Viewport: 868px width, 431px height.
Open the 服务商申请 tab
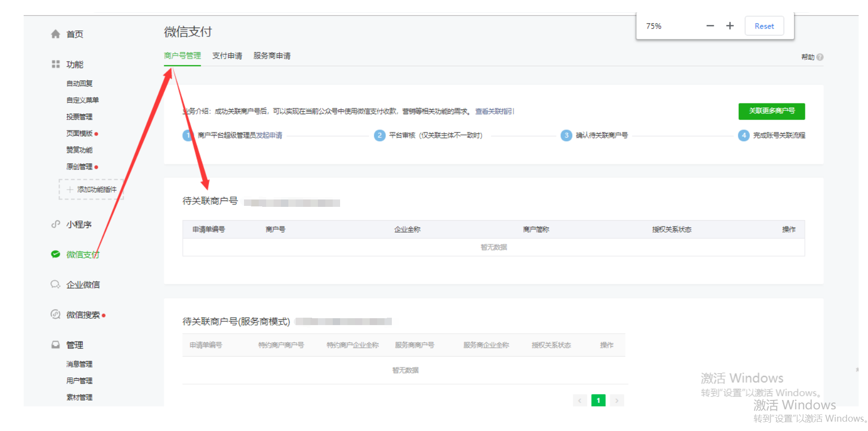click(272, 56)
